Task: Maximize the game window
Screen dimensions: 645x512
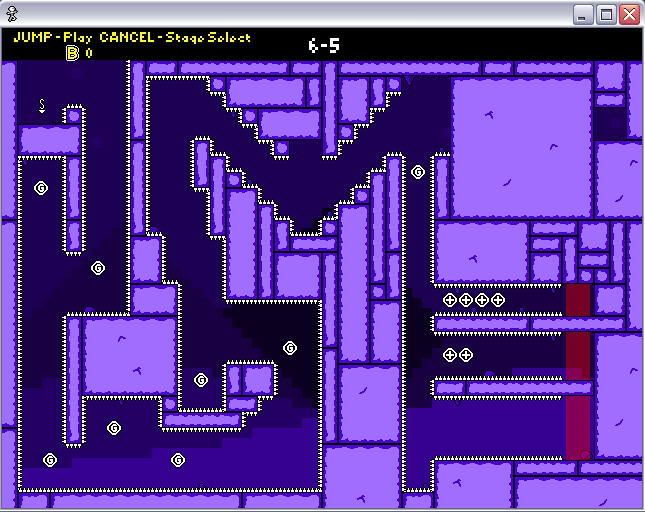Action: coord(607,14)
